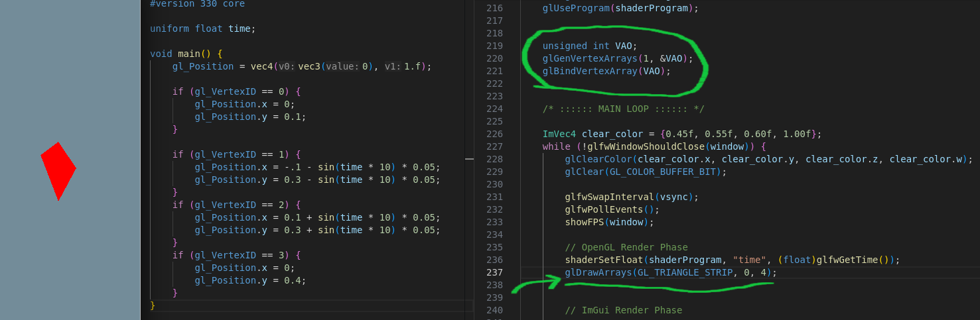Click line number 224 in the gutter
This screenshot has height=320, width=980.
[494, 109]
